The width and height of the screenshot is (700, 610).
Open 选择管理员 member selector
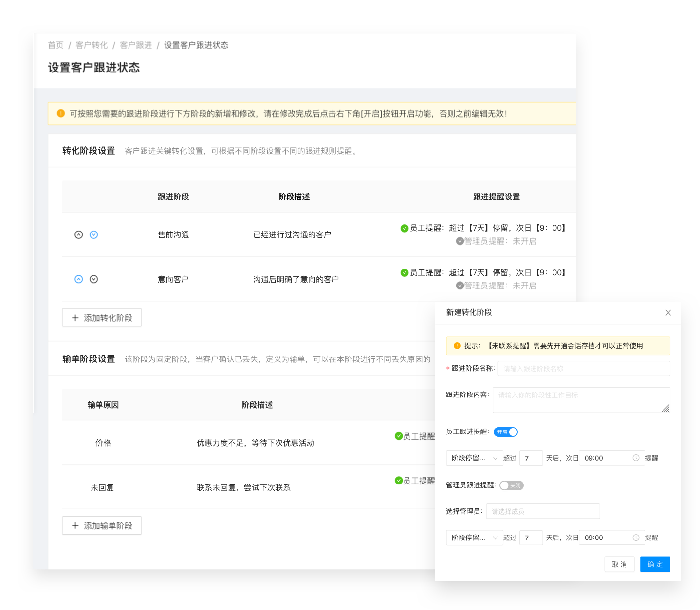(543, 511)
